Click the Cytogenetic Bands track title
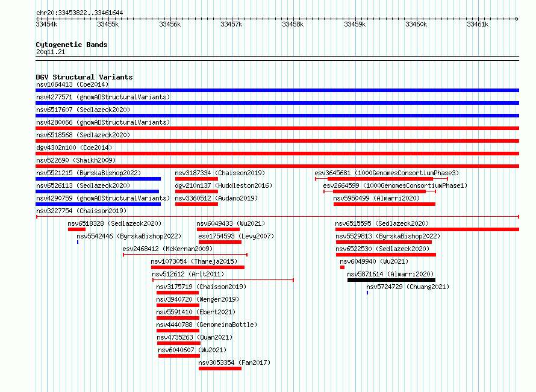The image size is (536, 392). [72, 45]
